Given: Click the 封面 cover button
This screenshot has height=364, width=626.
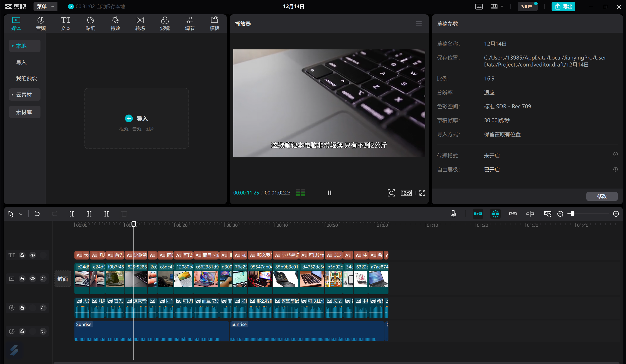Looking at the screenshot, I should pyautogui.click(x=63, y=279).
